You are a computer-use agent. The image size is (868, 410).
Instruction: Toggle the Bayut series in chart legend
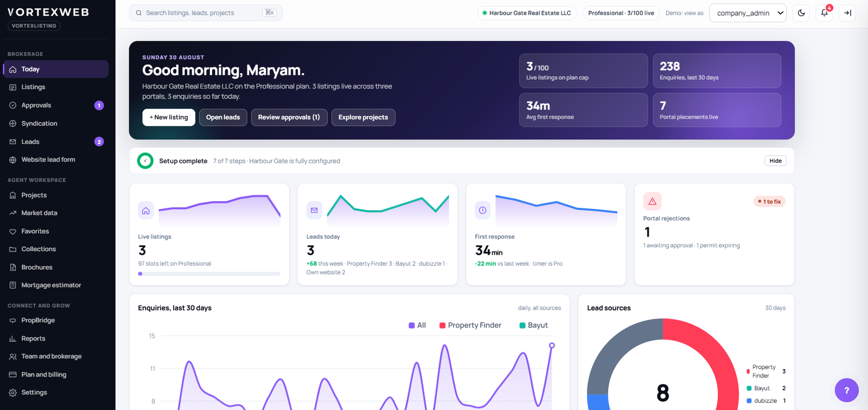click(534, 325)
